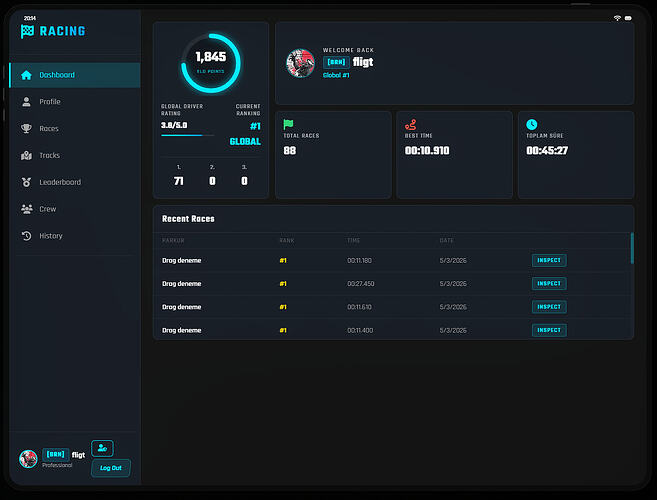Viewport: 657px width, 500px height.
Task: Click the Global #1 link under username
Action: click(336, 75)
